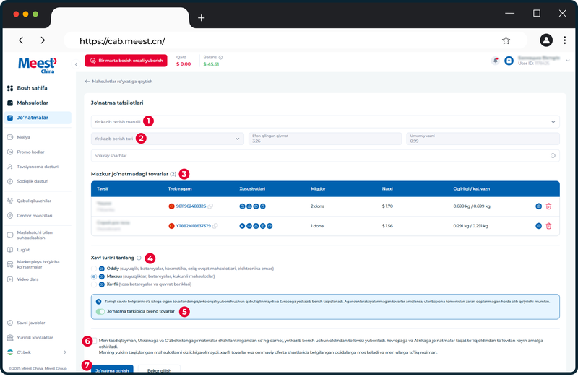Check the Men tasdiqlayman confirmation checkbox
This screenshot has height=392, width=578.
pos(95,341)
